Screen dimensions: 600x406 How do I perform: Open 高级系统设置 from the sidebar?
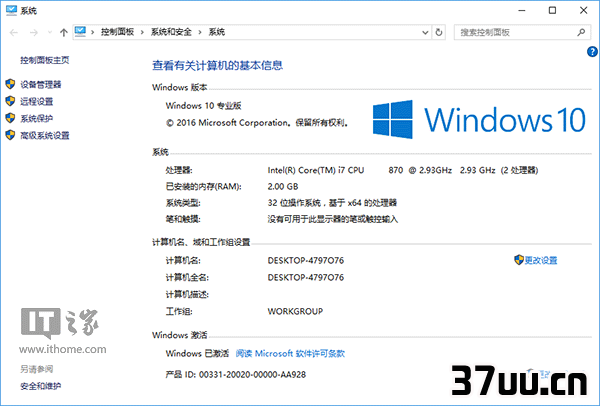(x=45, y=135)
